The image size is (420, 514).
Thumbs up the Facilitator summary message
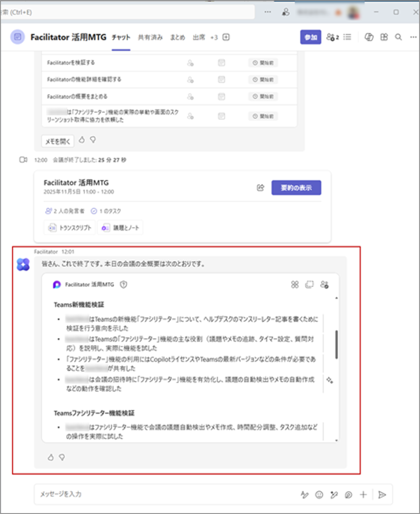50,457
